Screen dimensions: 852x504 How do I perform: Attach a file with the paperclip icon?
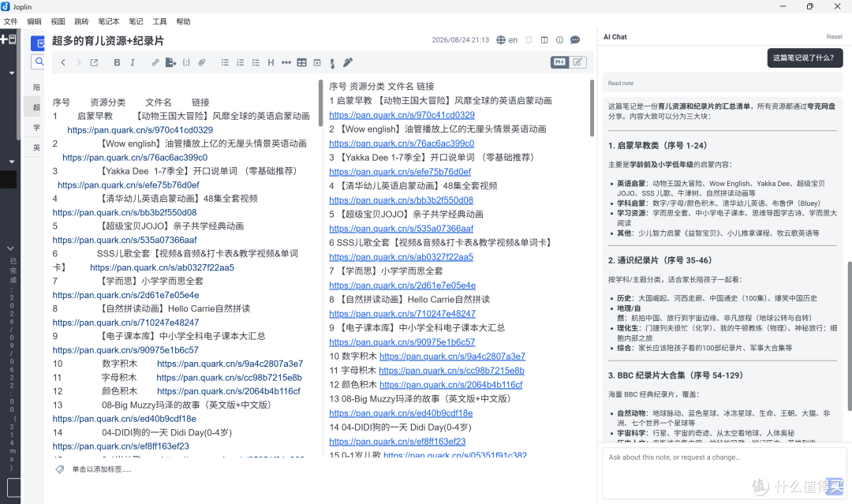coord(202,62)
